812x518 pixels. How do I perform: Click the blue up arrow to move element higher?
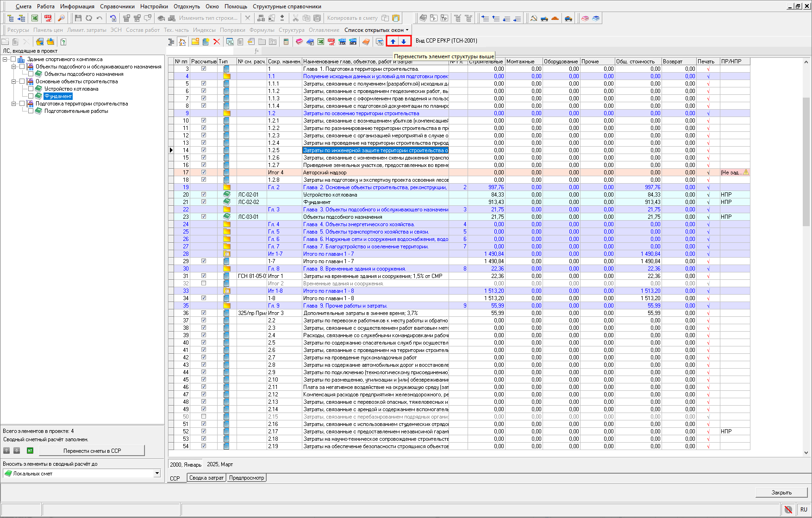(x=393, y=42)
